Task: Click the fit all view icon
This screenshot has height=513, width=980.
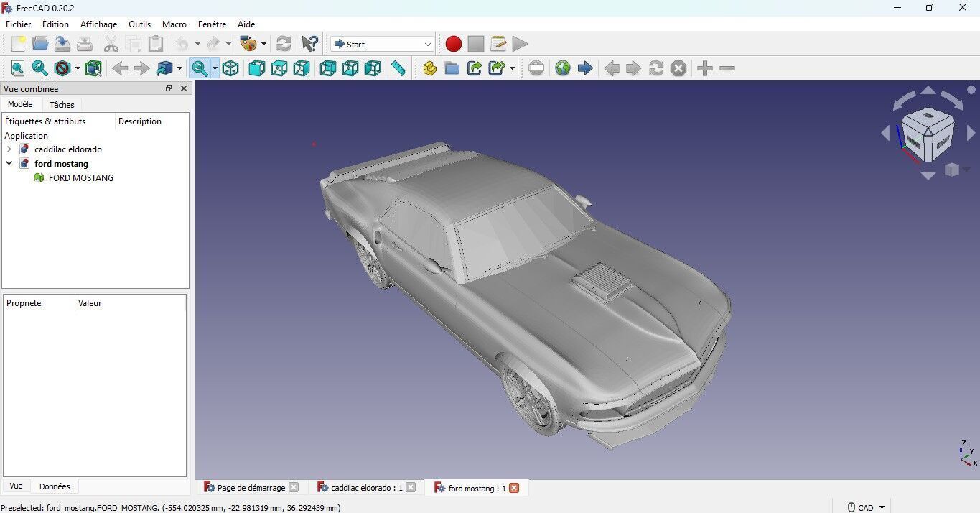Action: point(18,68)
